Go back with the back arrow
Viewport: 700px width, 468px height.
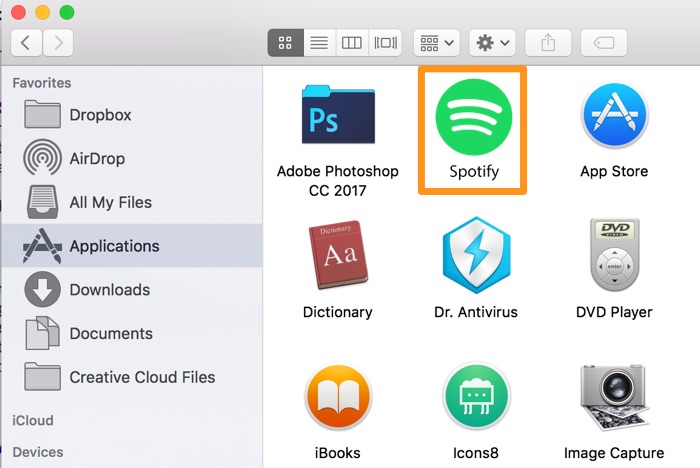pos(26,43)
